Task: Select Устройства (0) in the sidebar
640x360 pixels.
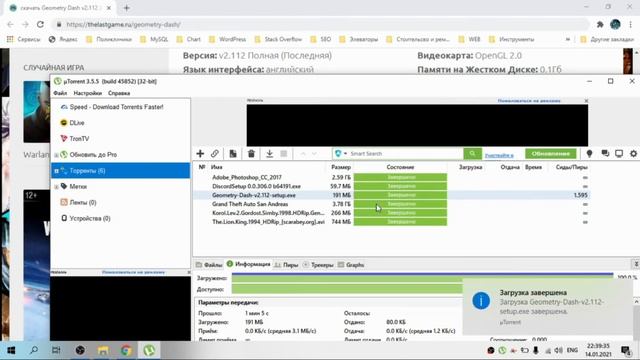Action: (90, 218)
